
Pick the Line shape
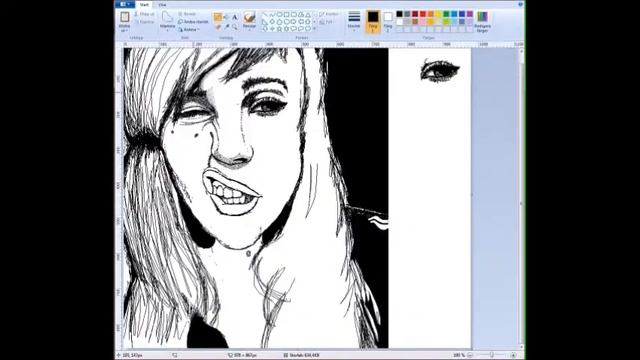(x=264, y=15)
